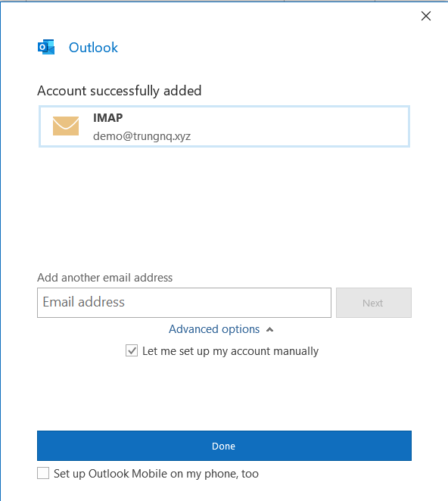Click the Set up Outlook Mobile label text
Viewport: 448px width, 501px height.
[156, 474]
